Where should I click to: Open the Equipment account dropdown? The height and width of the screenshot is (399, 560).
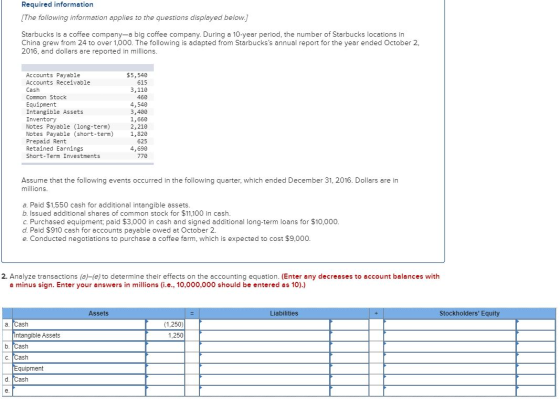[79, 369]
